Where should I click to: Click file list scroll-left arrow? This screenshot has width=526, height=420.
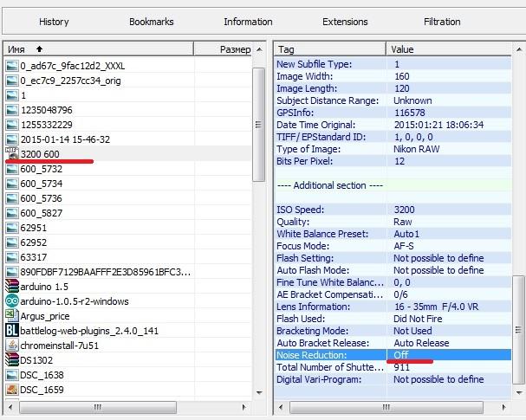click(10, 407)
